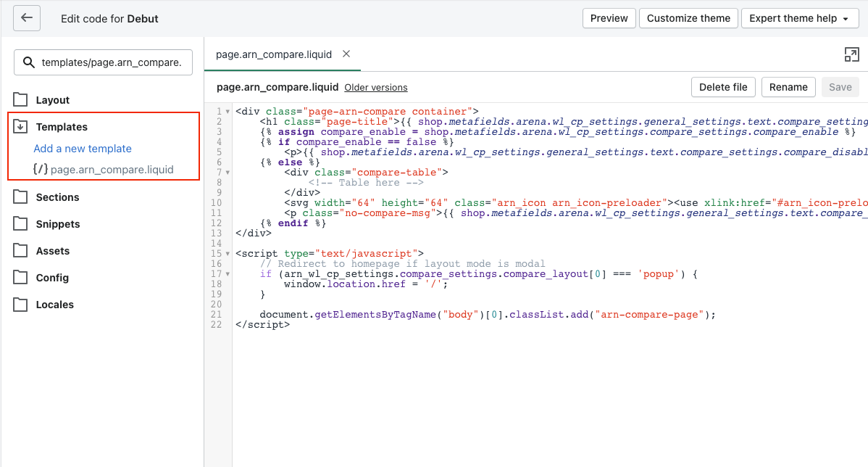Click the liquid file icon beside page.arn_compare.liquid
This screenshot has width=868, height=467.
(x=41, y=169)
